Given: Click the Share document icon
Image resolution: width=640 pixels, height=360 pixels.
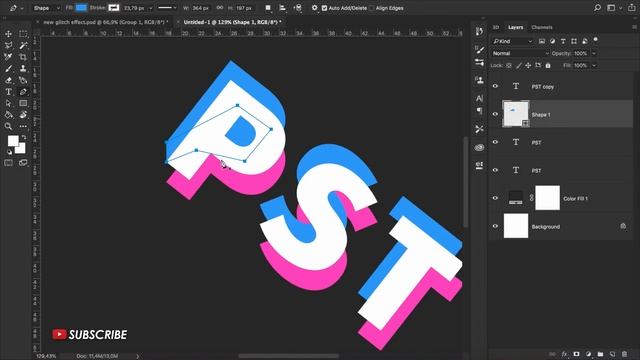Looking at the screenshot, I should pos(631,8).
